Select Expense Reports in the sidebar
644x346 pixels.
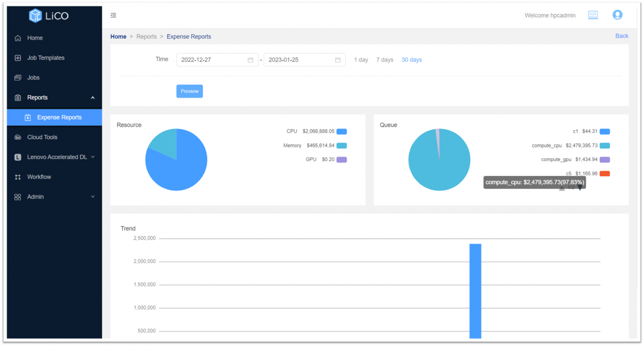59,118
